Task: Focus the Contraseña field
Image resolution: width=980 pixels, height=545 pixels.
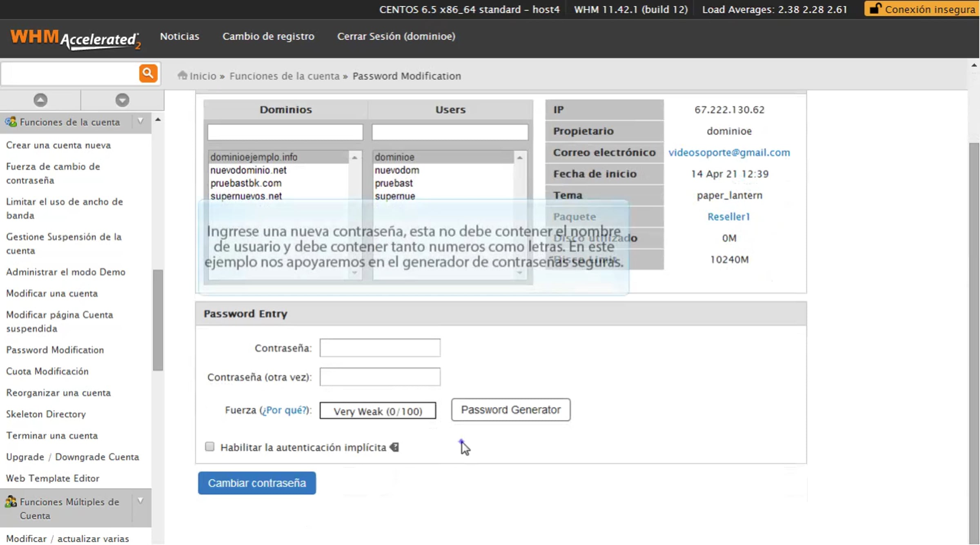Action: pos(380,348)
